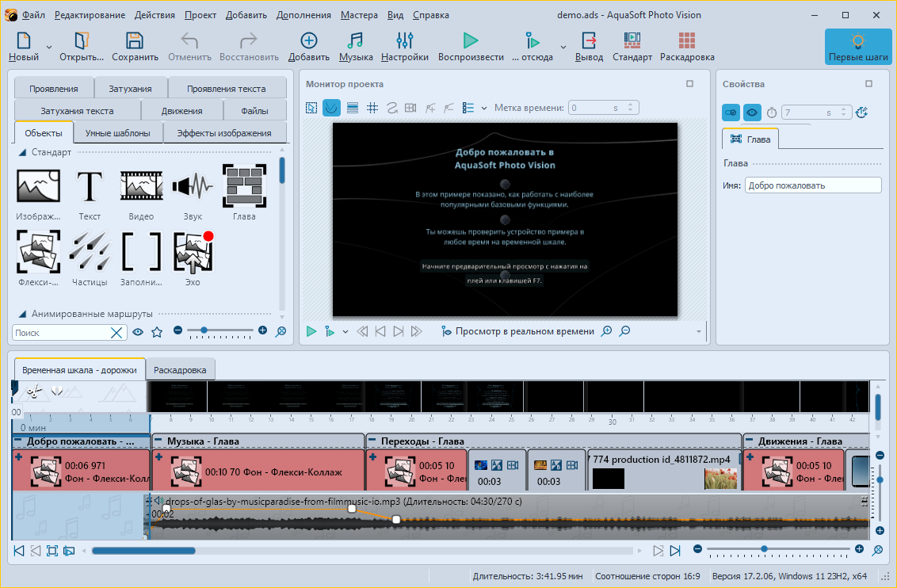Open the Музыка music note tool
The height and width of the screenshot is (588, 897).
(355, 46)
